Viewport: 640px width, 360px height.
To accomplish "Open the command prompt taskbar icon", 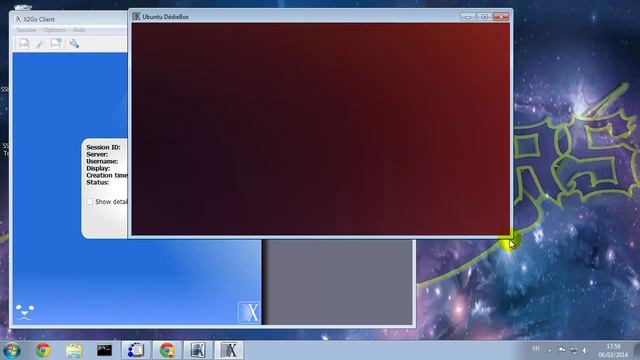I will click(104, 350).
